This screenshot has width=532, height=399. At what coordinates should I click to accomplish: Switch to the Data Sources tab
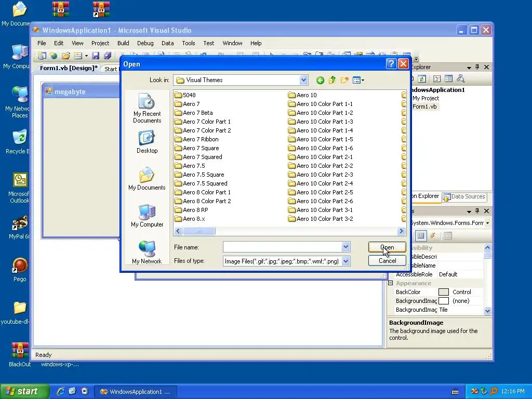[464, 196]
